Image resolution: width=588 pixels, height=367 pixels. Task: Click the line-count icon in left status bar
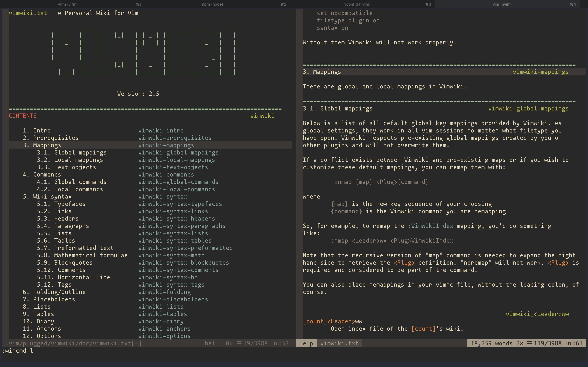(239, 343)
